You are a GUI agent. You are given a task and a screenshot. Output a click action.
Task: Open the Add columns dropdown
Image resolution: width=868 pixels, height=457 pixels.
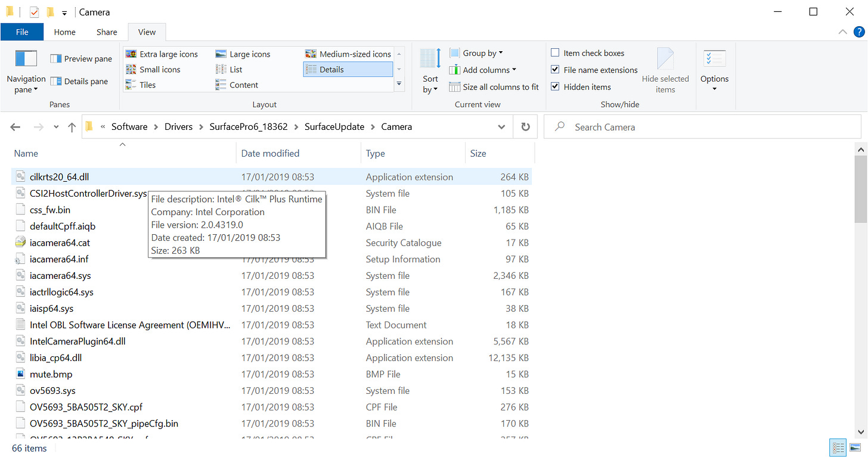tap(483, 70)
